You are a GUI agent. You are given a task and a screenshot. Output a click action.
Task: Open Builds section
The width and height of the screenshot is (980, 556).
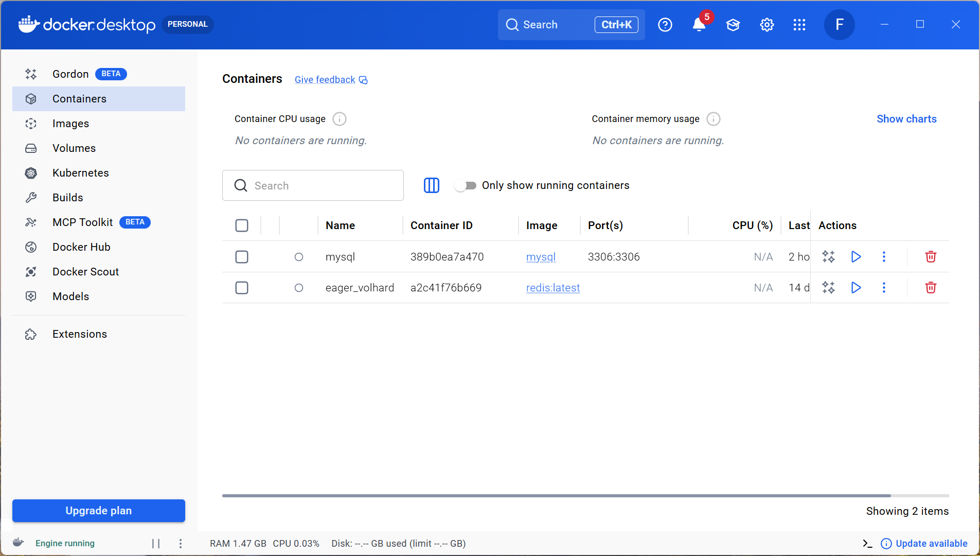(98, 198)
